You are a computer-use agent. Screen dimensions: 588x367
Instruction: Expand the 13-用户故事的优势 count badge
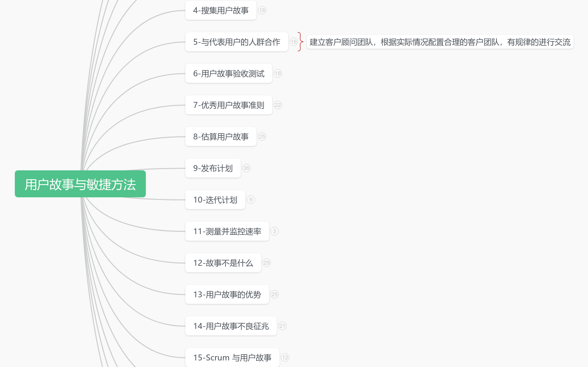tap(275, 295)
